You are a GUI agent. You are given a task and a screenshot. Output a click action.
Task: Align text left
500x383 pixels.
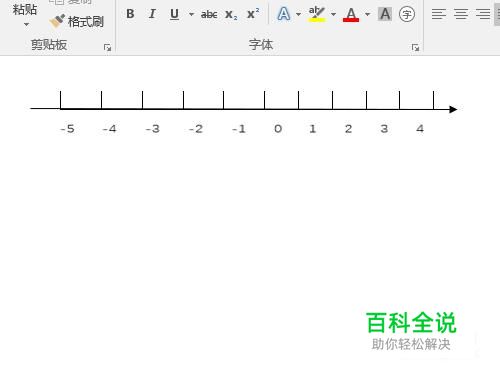tap(439, 14)
